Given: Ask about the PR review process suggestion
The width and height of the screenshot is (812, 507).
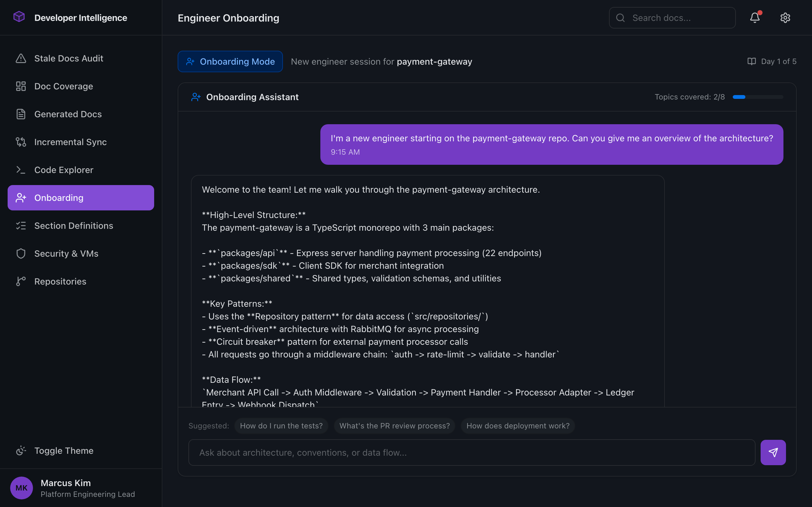Looking at the screenshot, I should pyautogui.click(x=395, y=426).
